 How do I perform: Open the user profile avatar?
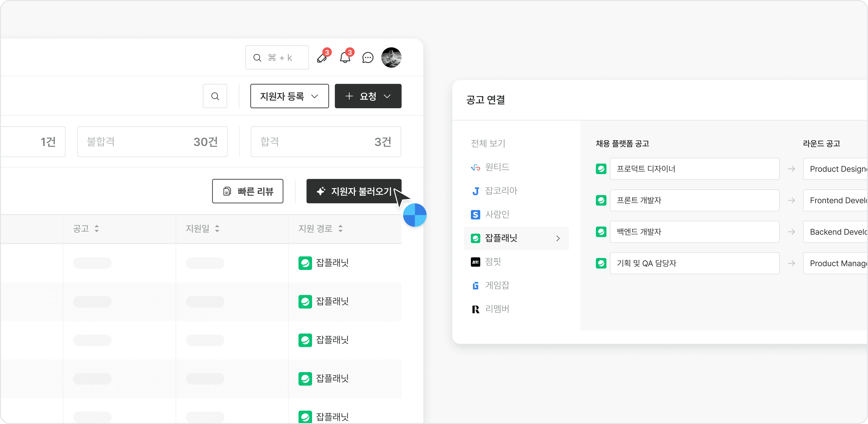pyautogui.click(x=391, y=58)
